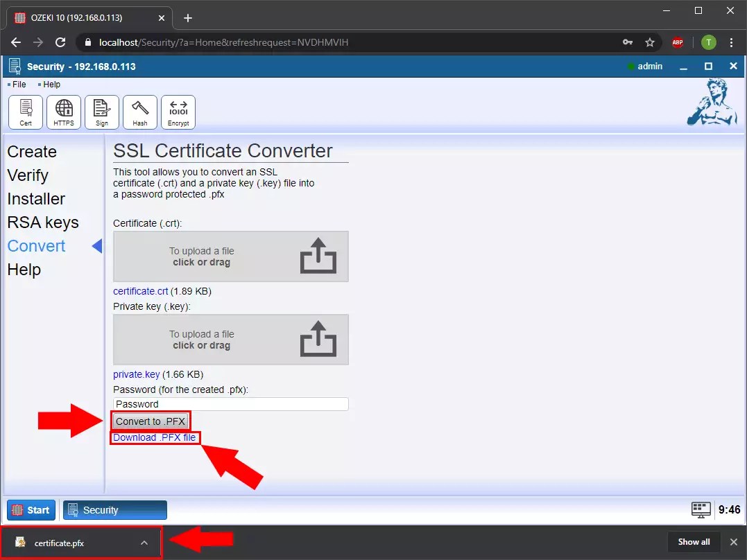Open the private.key file link
The width and height of the screenshot is (747, 560).
click(136, 374)
